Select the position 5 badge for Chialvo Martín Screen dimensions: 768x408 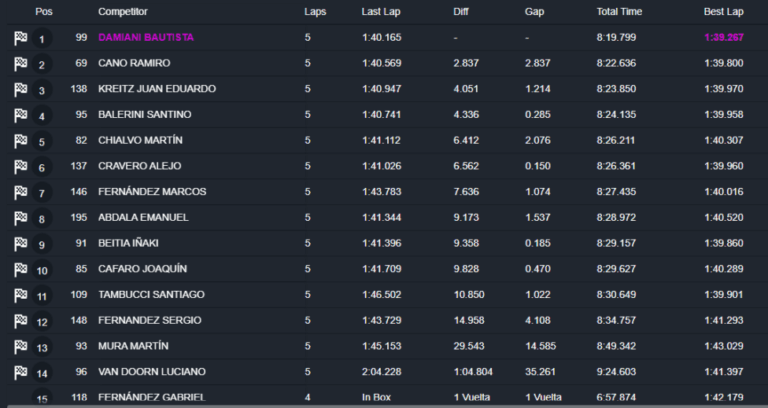42,142
